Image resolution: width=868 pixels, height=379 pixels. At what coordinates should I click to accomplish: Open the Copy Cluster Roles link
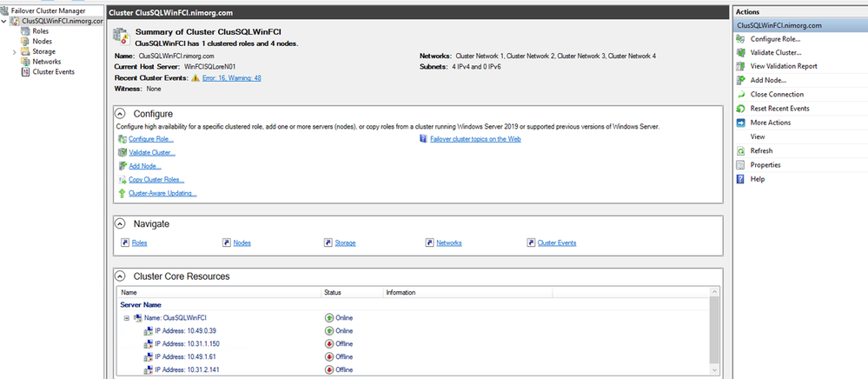pos(157,180)
